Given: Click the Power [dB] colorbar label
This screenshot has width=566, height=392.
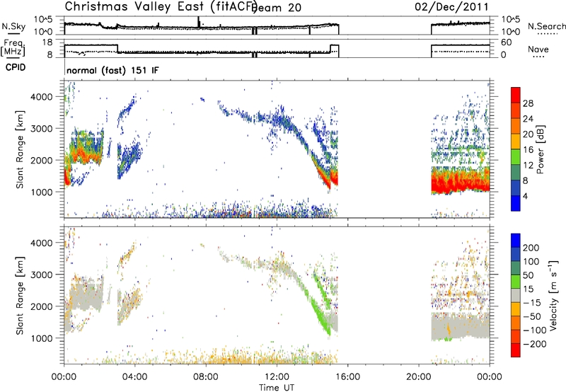Looking at the screenshot, I should pos(540,149).
